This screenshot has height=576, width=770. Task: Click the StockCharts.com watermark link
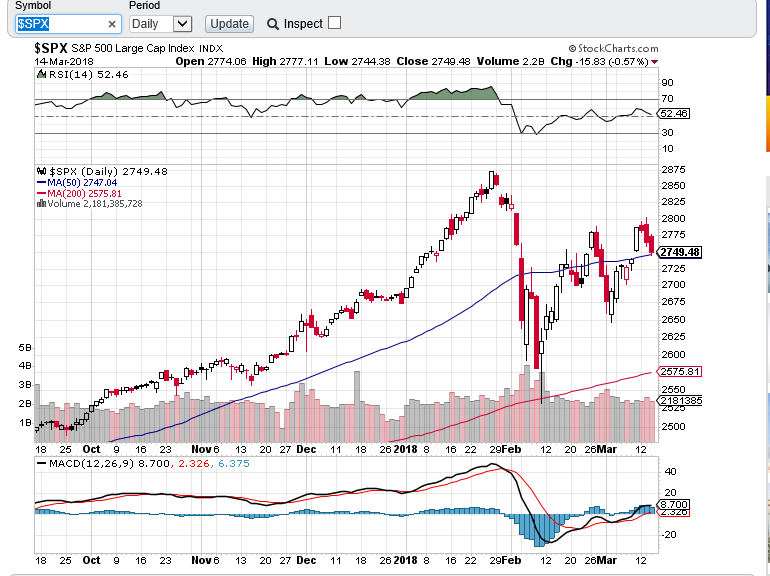point(613,48)
